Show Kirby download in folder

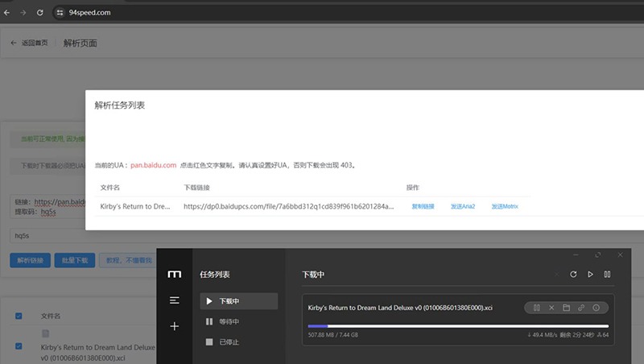click(x=566, y=308)
